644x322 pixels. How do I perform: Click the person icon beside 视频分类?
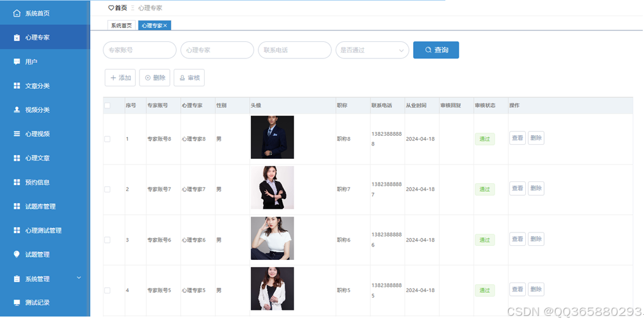16,110
